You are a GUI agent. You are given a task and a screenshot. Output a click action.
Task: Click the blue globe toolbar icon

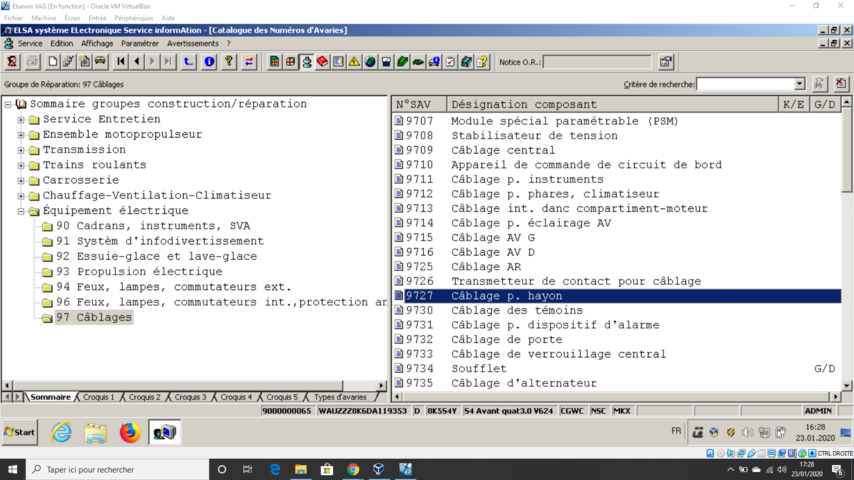[x=370, y=62]
